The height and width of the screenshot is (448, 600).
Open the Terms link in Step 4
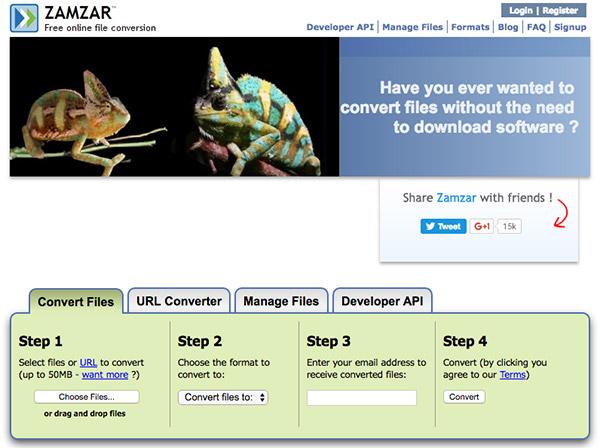(511, 375)
